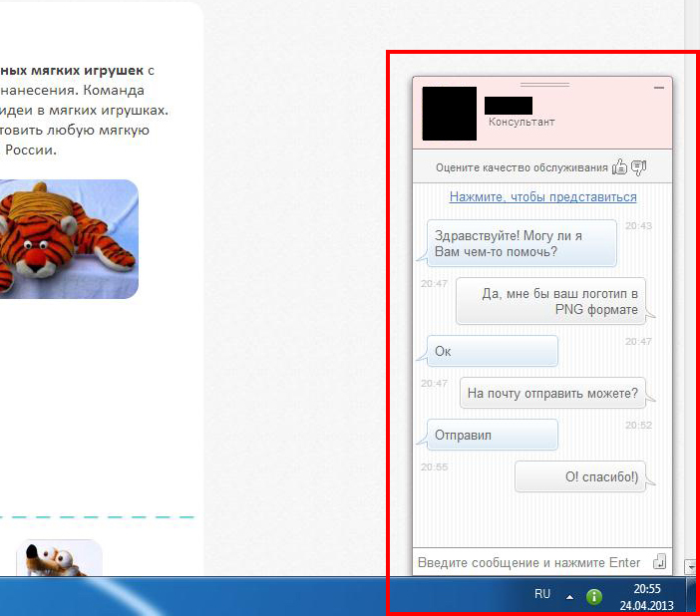Click the 'О! спасибо!)' chat message

point(580,476)
